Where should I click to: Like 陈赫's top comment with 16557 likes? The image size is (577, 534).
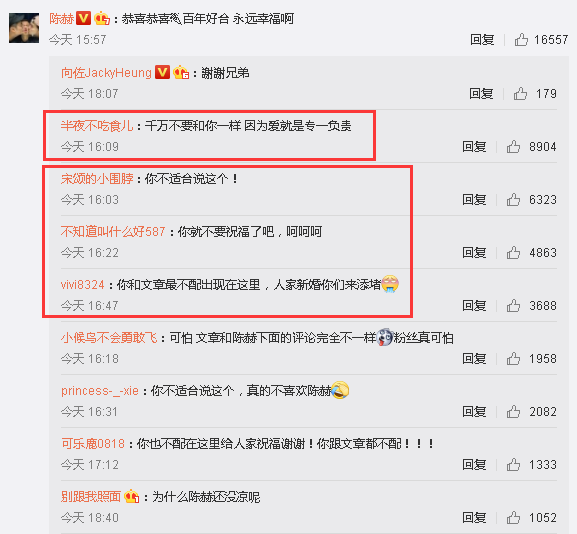click(521, 39)
